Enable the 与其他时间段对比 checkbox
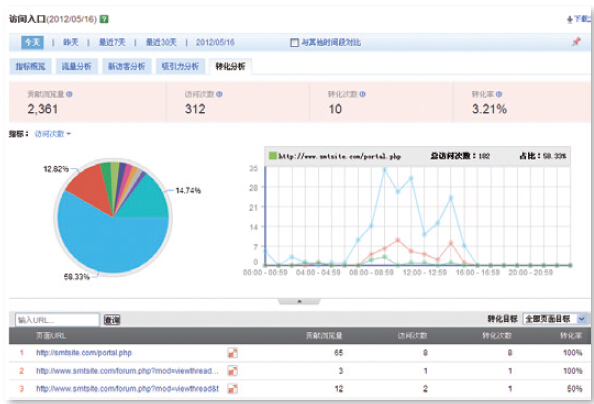 (294, 42)
